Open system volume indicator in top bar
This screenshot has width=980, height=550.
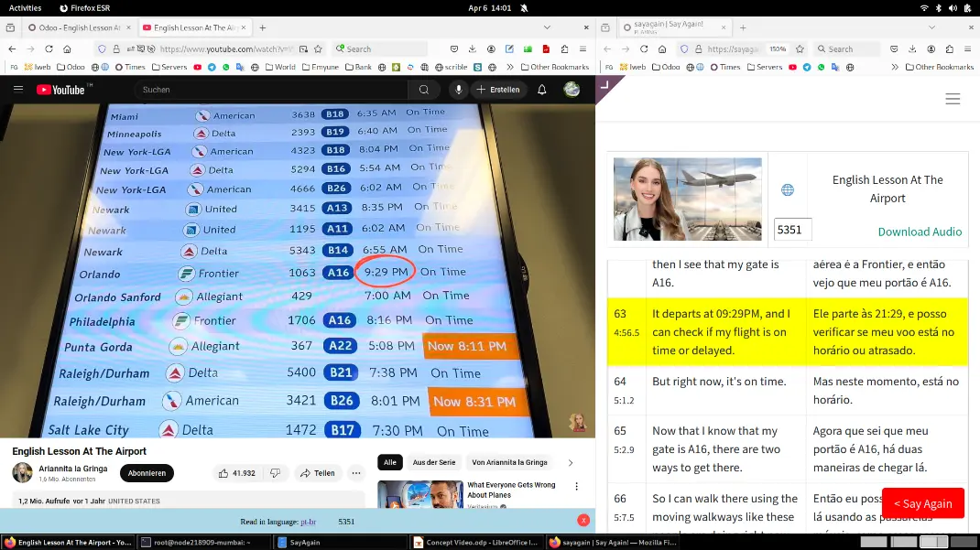[x=953, y=8]
